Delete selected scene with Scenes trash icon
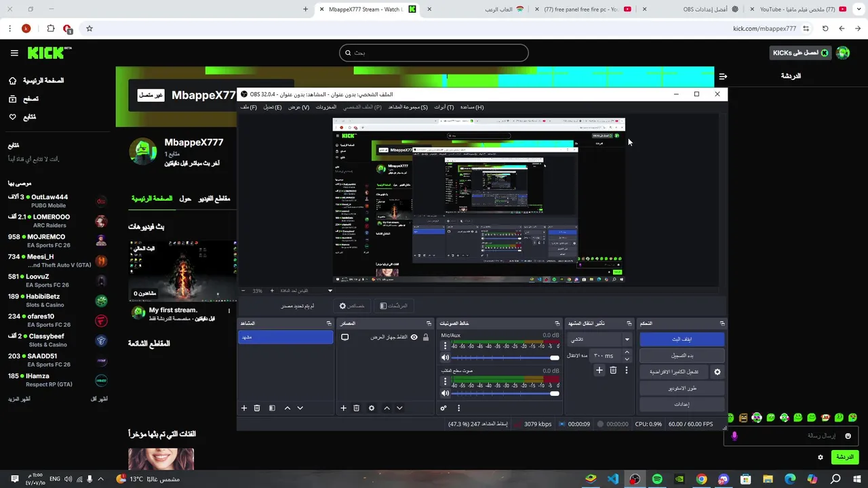 click(257, 408)
